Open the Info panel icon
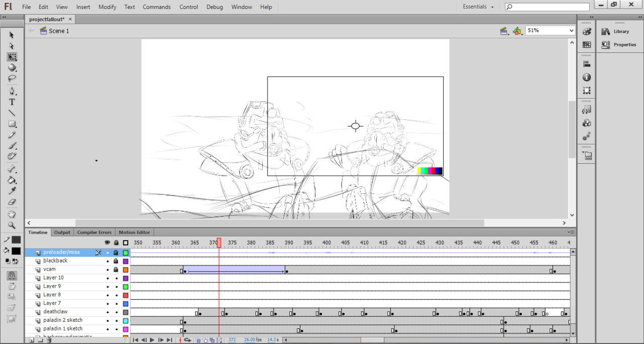644x344 pixels. tap(587, 77)
